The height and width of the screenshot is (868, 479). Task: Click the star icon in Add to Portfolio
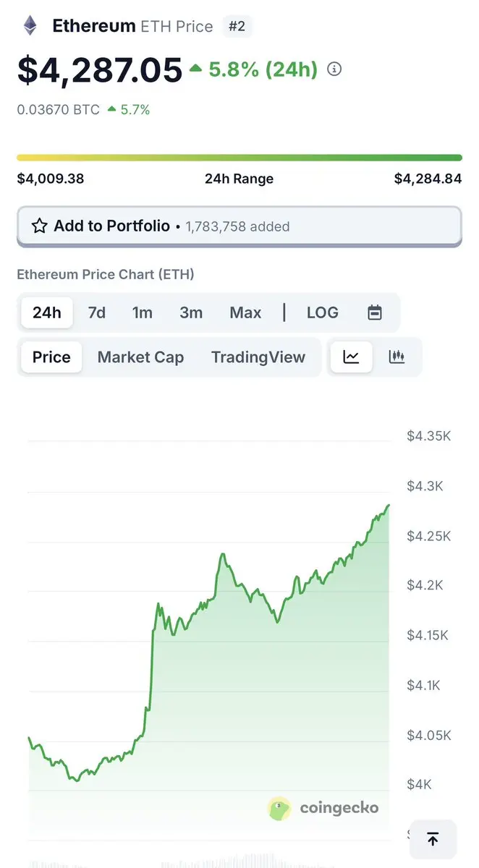point(40,226)
